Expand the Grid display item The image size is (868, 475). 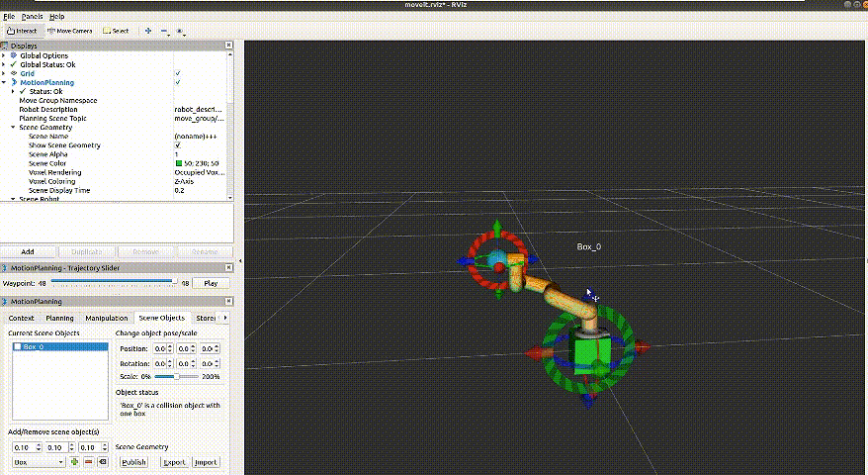4,73
